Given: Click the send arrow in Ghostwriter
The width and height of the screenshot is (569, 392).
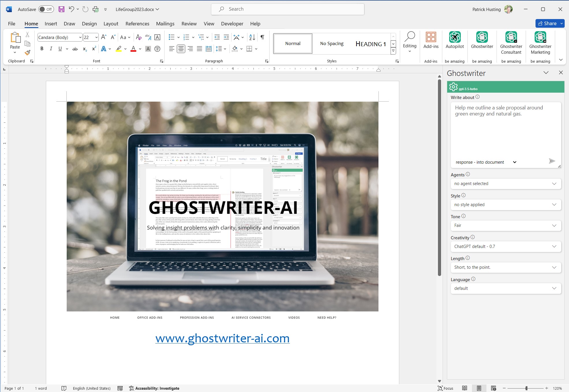Looking at the screenshot, I should (552, 161).
